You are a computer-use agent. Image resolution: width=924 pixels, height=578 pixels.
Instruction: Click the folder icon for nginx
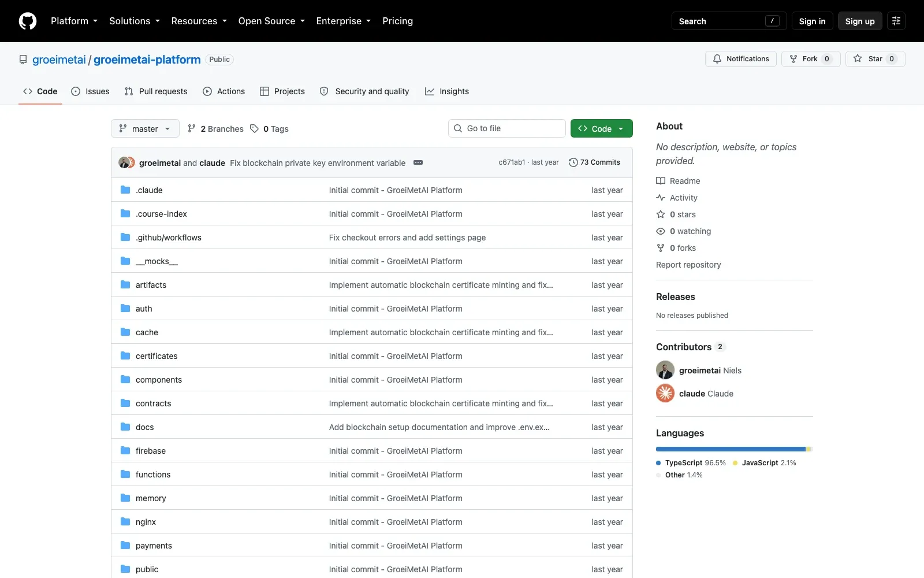tap(125, 521)
